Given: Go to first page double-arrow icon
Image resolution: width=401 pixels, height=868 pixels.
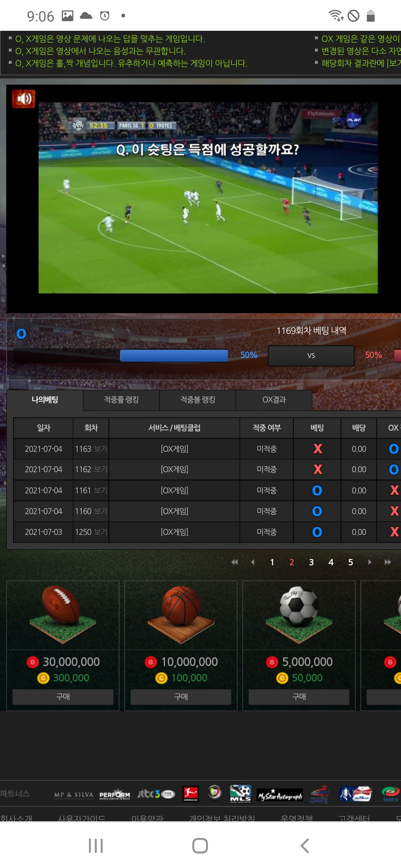Looking at the screenshot, I should tap(234, 562).
